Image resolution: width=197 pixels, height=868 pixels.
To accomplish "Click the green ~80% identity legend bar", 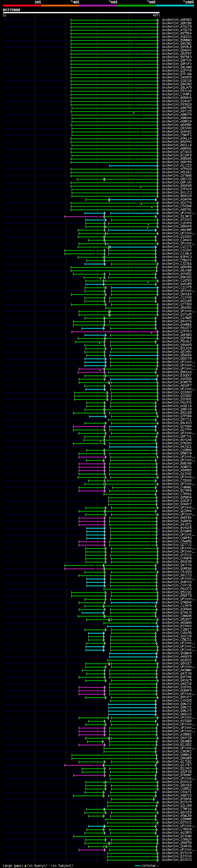I will (x=137, y=6).
